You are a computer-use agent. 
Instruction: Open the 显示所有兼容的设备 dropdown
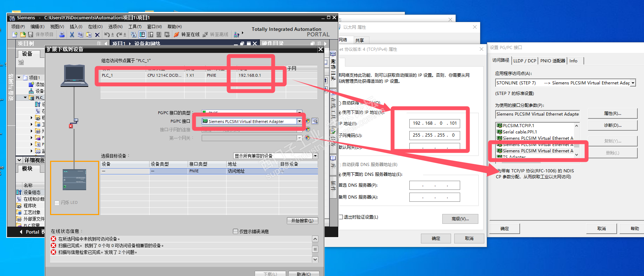[316, 156]
